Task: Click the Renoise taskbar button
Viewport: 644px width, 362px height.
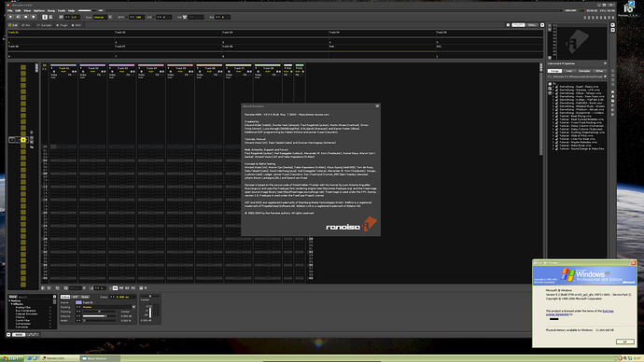Action: (x=59, y=358)
